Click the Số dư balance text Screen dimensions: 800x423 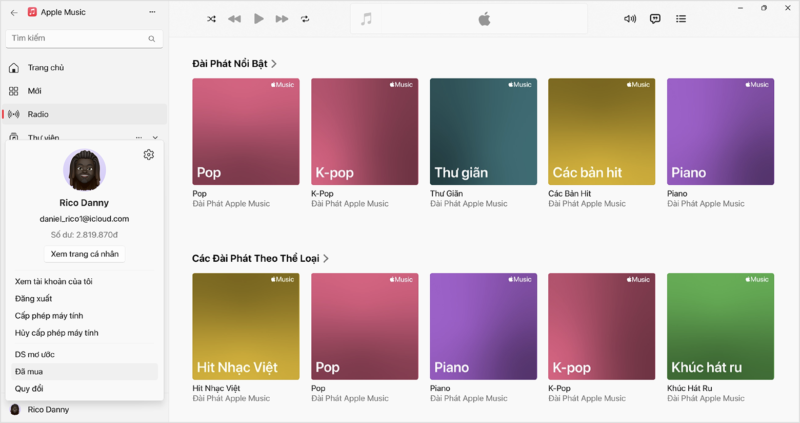pos(84,235)
